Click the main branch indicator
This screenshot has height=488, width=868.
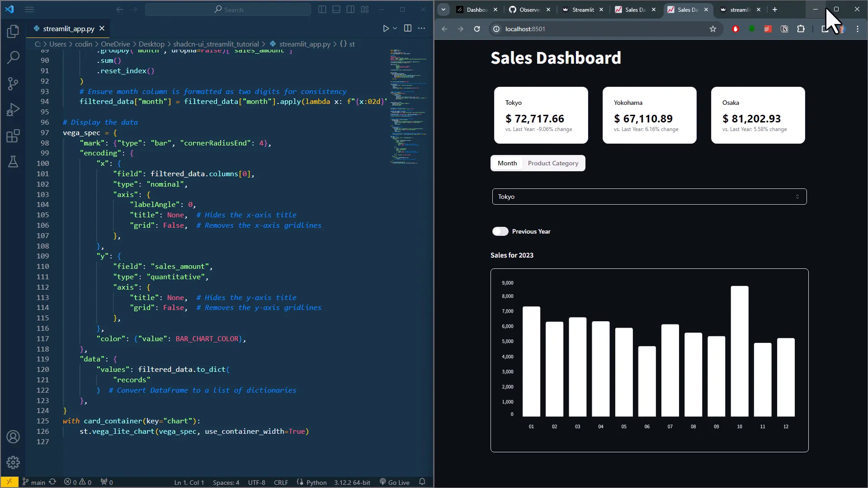[38, 482]
